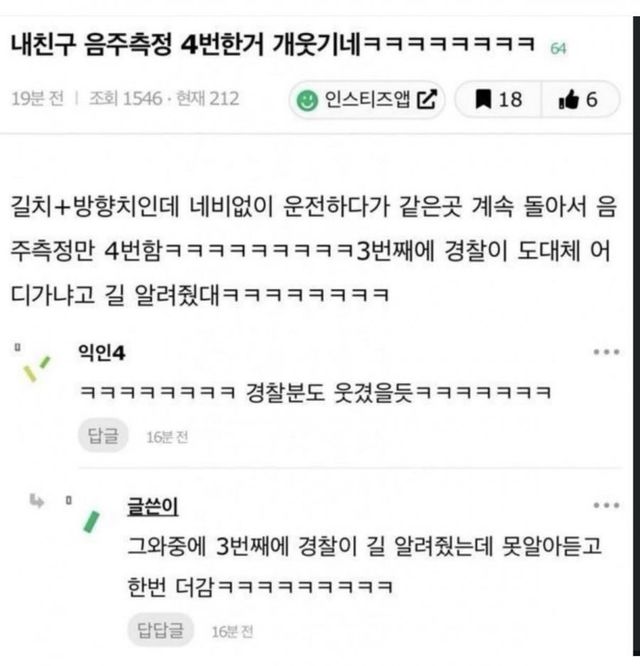Viewport: 640px width, 666px height.
Task: Open the 인스티즈앱 button
Action: (x=367, y=99)
